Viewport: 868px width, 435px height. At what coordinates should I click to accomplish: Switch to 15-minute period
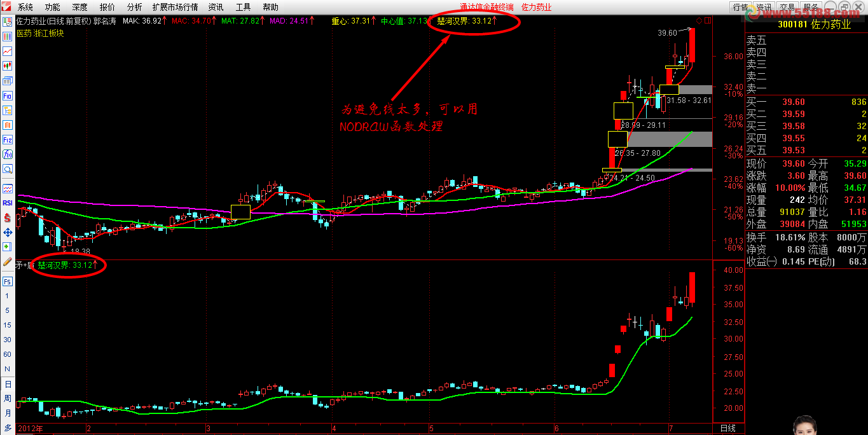point(8,326)
